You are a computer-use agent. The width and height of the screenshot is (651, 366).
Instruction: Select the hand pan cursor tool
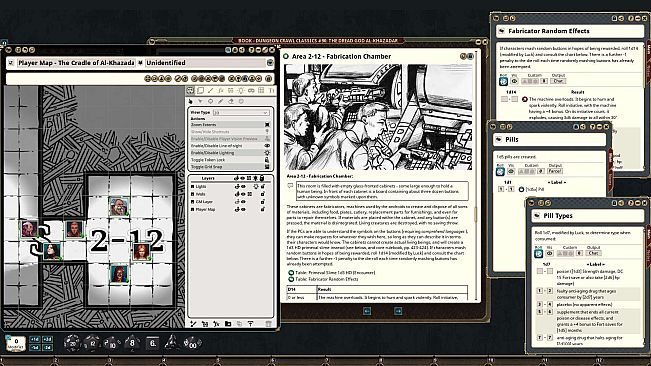(191, 101)
